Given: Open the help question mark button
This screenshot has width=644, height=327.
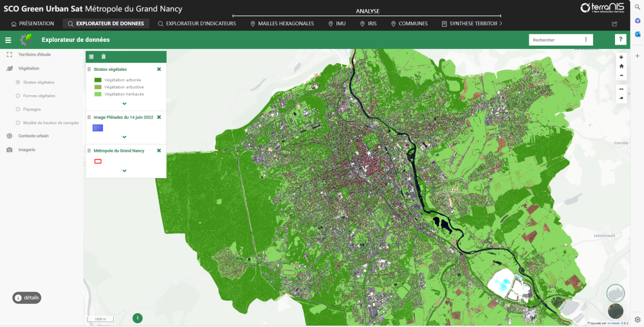Looking at the screenshot, I should click(620, 40).
